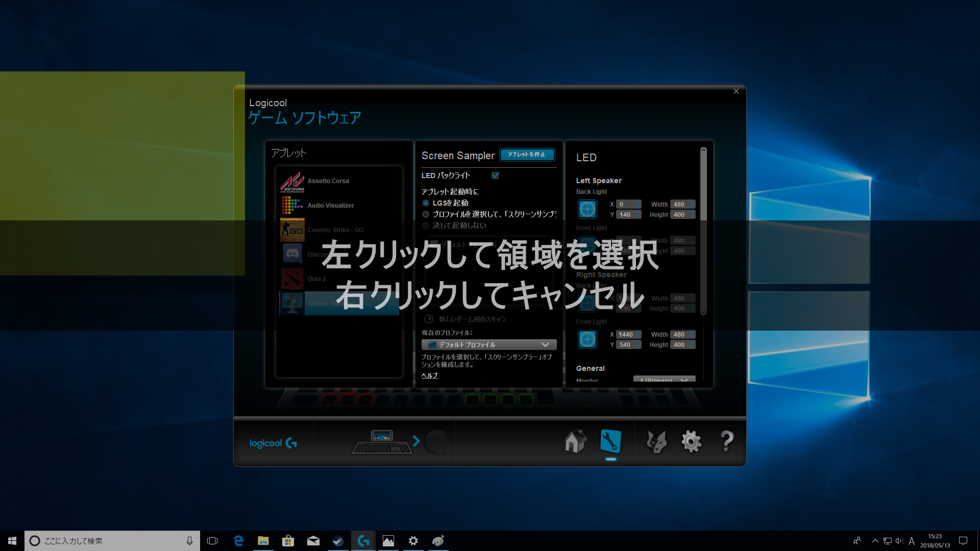Click the help question mark icon
This screenshot has width=980, height=551.
[x=727, y=441]
